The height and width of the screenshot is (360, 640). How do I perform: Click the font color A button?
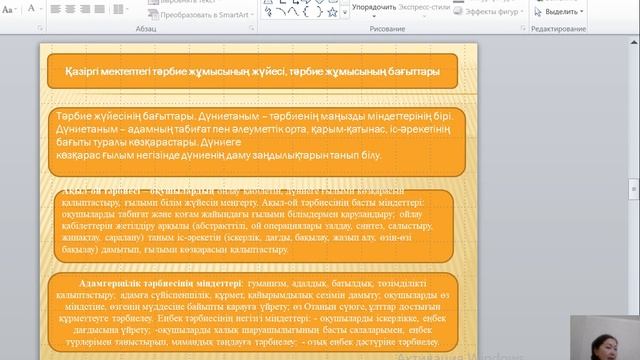pos(31,9)
